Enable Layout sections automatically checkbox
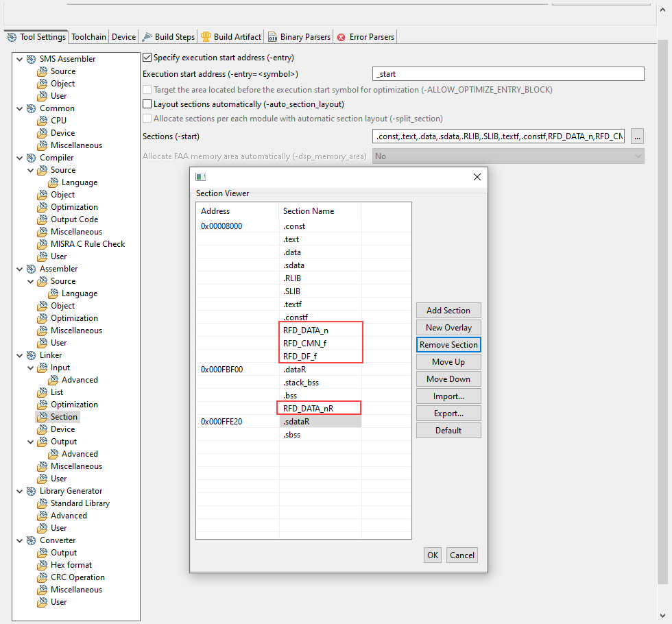Screen dimensions: 672x624 point(147,104)
